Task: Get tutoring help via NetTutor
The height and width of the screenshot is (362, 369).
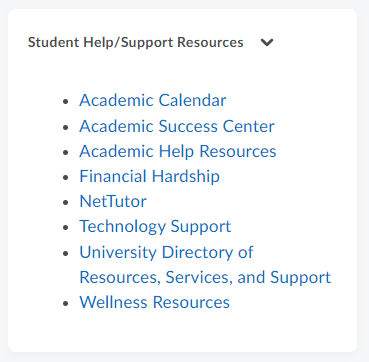Action: tap(113, 202)
